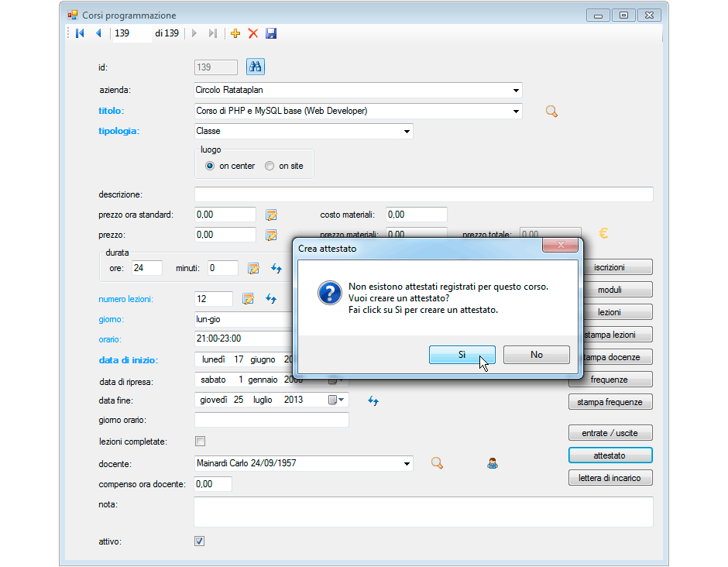Click the lettera di incarico button
The image size is (728, 567).
point(610,478)
